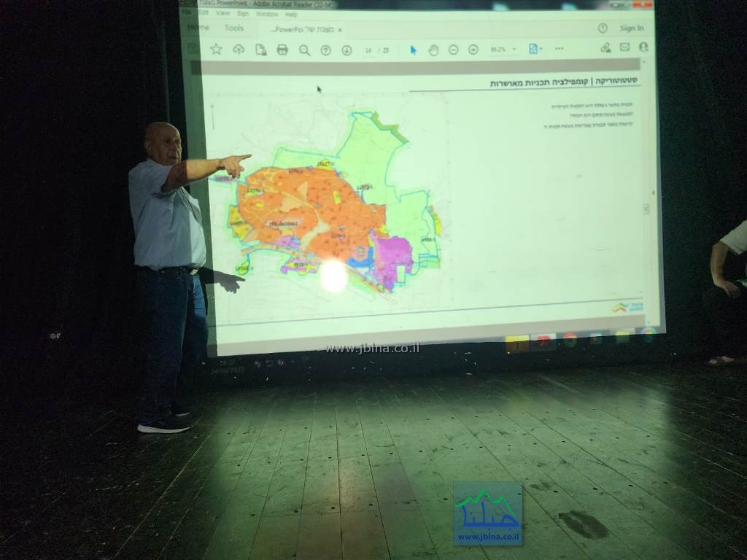Image resolution: width=747 pixels, height=560 pixels.
Task: Open the Window menu
Action: coord(266,14)
